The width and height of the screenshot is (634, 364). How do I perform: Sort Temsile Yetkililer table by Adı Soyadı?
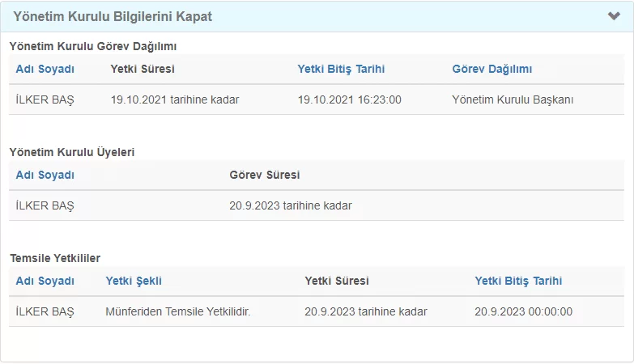coord(45,281)
